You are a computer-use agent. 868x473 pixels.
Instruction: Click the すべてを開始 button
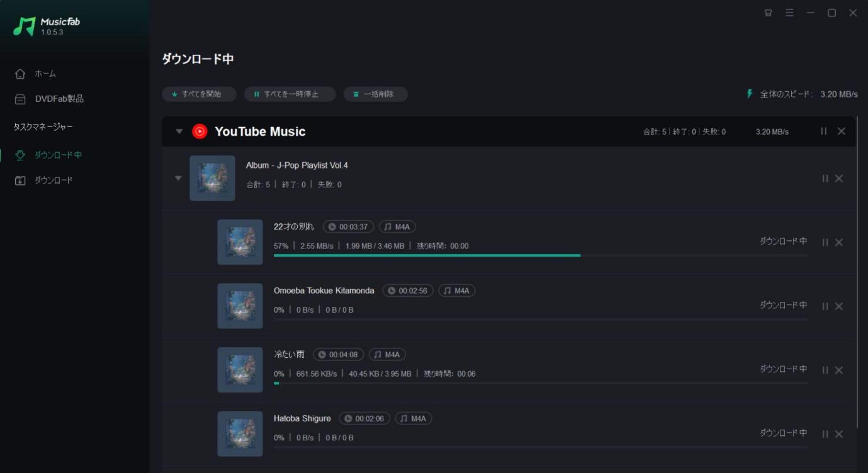pos(199,94)
